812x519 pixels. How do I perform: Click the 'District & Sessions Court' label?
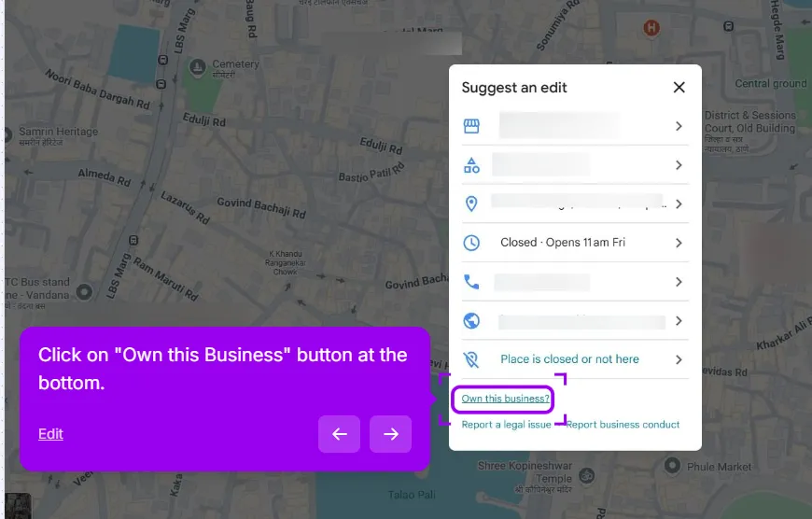pyautogui.click(x=749, y=121)
